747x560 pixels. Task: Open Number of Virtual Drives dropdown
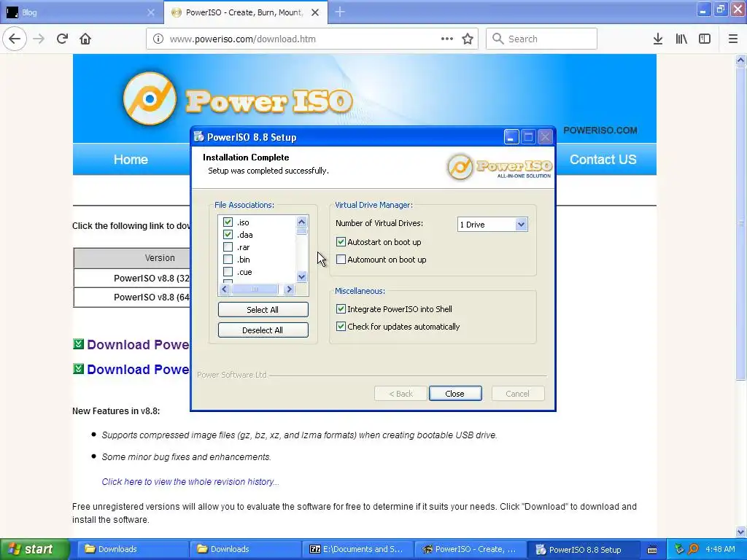(x=521, y=225)
